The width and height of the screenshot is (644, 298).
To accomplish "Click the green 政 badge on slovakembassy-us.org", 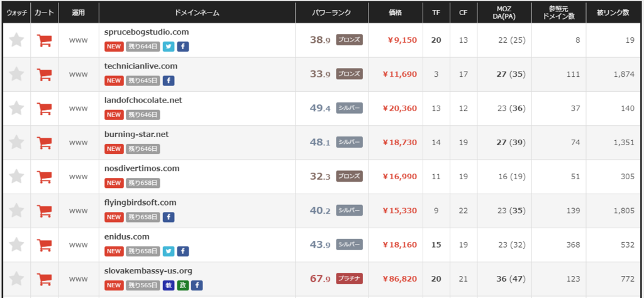I will (183, 285).
